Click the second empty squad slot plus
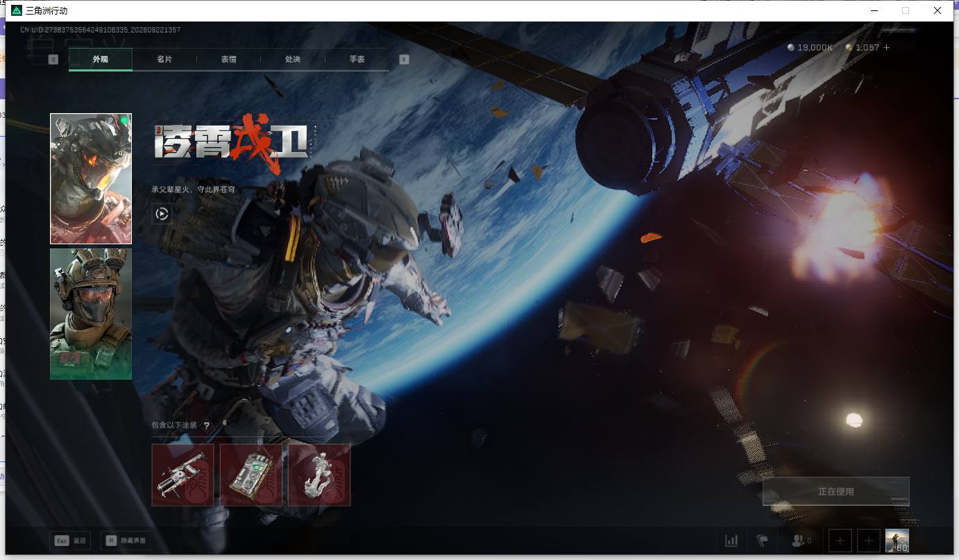 click(x=868, y=541)
